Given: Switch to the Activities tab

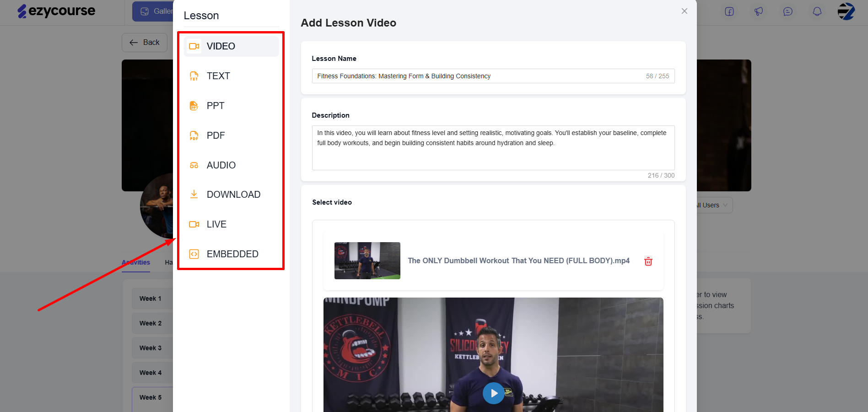Looking at the screenshot, I should pyautogui.click(x=136, y=262).
